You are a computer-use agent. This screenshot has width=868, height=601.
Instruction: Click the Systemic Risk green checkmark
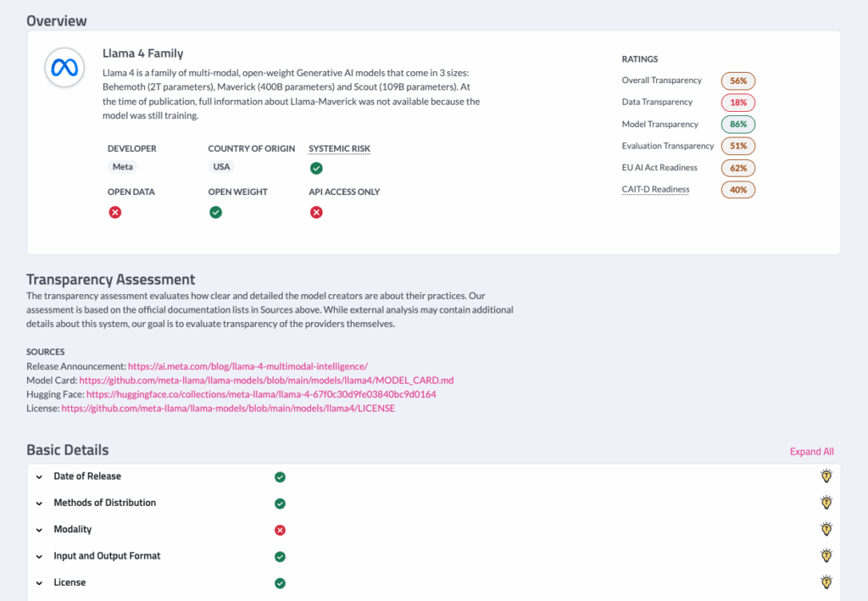(x=316, y=168)
